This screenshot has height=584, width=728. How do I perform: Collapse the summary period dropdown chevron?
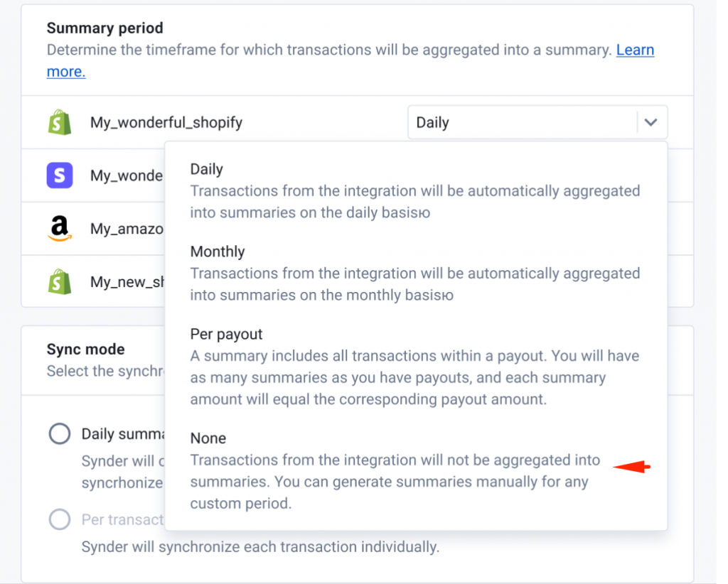pos(651,123)
